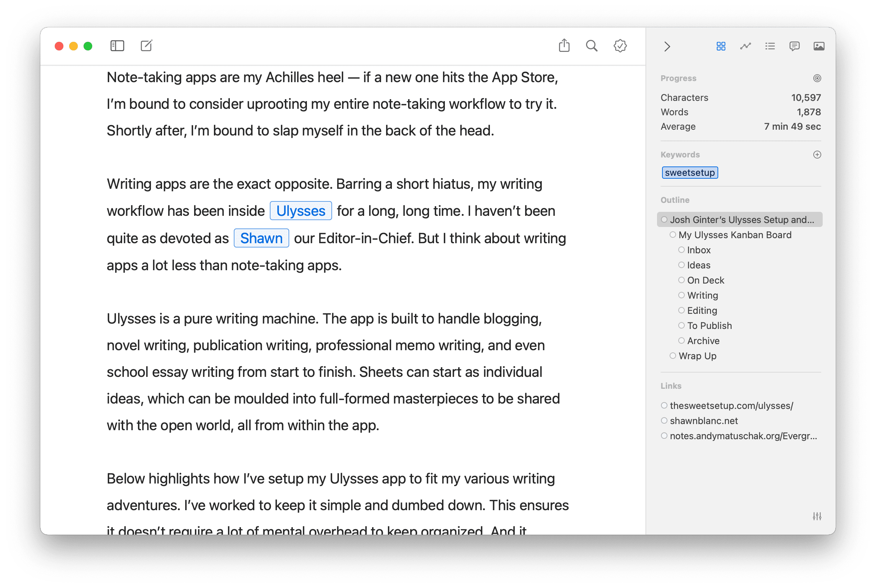The image size is (876, 588).
Task: Toggle the library sidebar icon
Action: coord(117,46)
